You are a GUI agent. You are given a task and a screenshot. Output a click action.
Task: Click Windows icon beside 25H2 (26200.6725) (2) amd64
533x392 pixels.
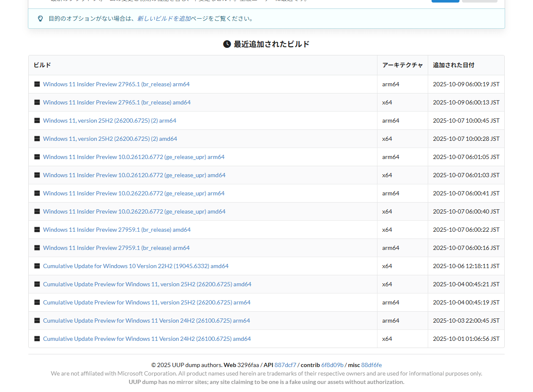pyautogui.click(x=37, y=139)
